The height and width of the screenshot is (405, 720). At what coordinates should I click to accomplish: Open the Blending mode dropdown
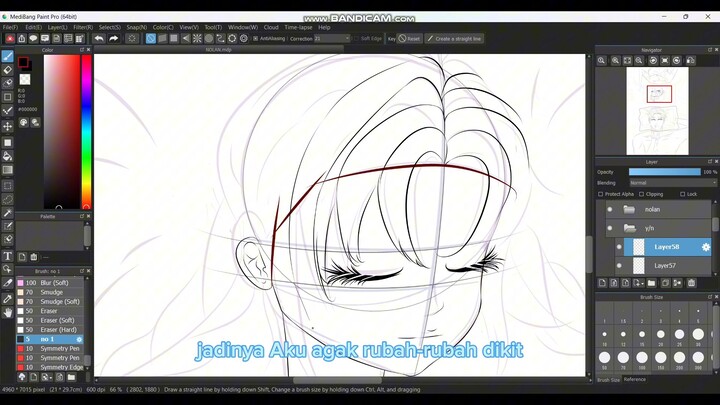[673, 183]
